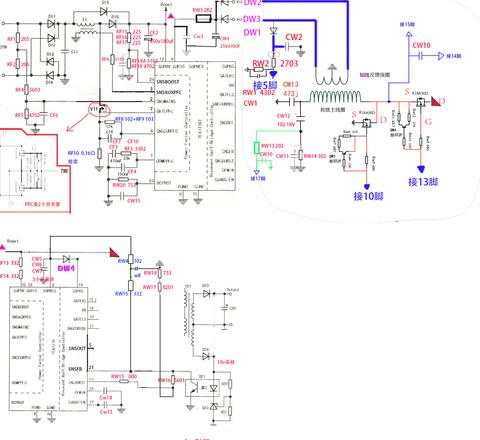
Task: Click the CW13 473j capacitor label
Action: (291, 89)
